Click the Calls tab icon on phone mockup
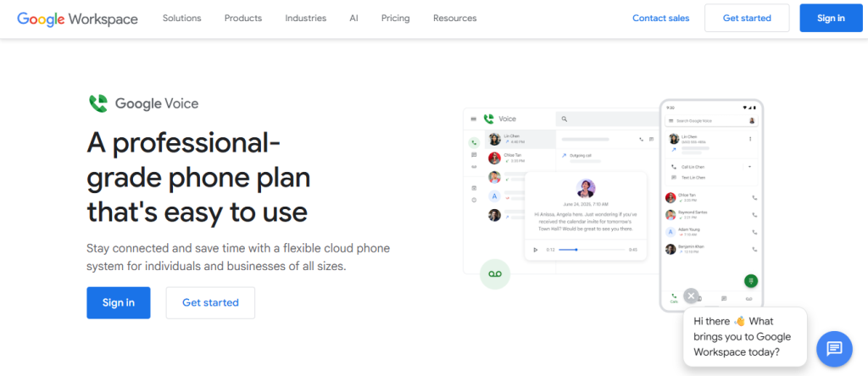The width and height of the screenshot is (868, 376). pos(674,299)
